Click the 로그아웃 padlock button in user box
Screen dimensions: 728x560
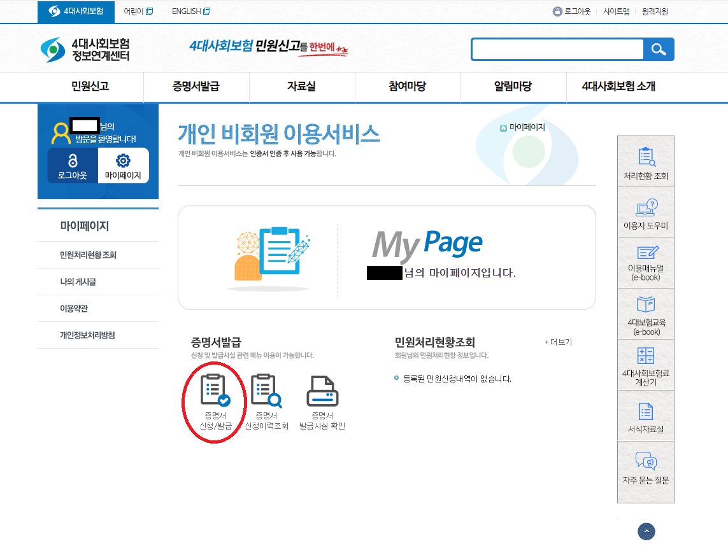[73, 166]
